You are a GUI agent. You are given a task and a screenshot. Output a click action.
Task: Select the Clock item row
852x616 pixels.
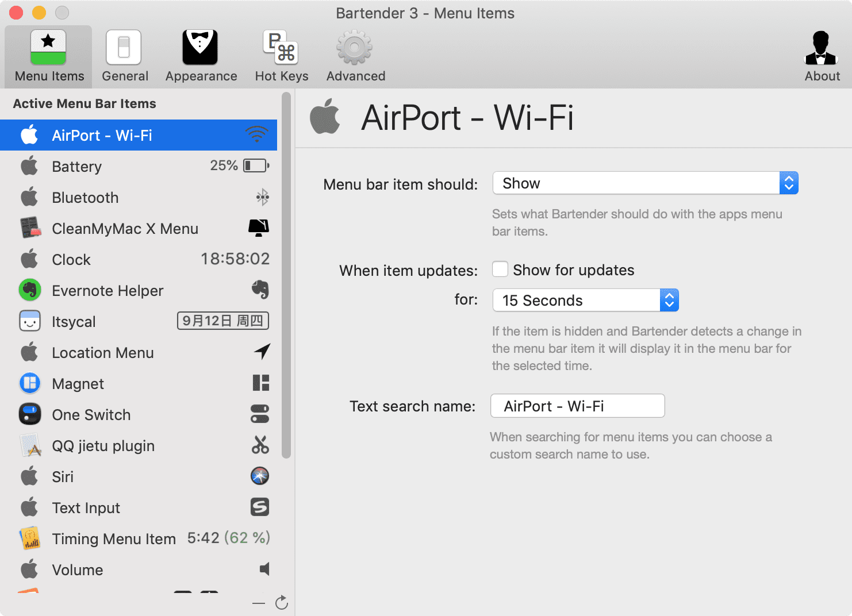click(139, 259)
